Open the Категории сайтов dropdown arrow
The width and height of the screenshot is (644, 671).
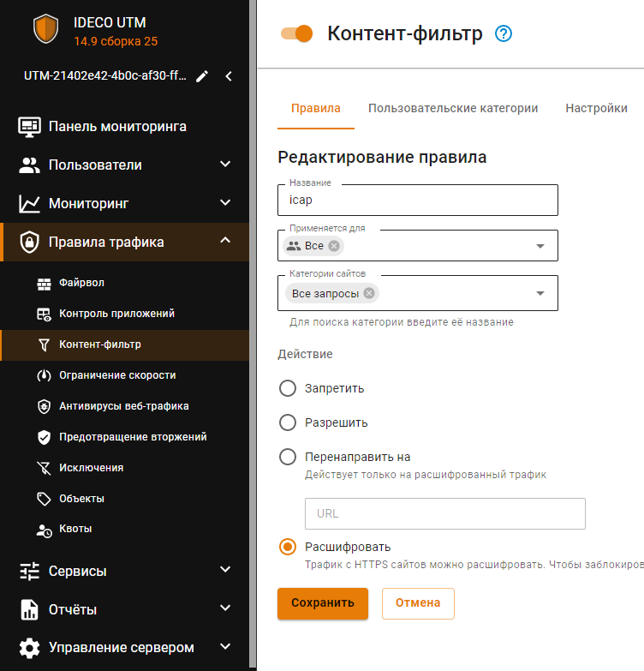pyautogui.click(x=540, y=294)
